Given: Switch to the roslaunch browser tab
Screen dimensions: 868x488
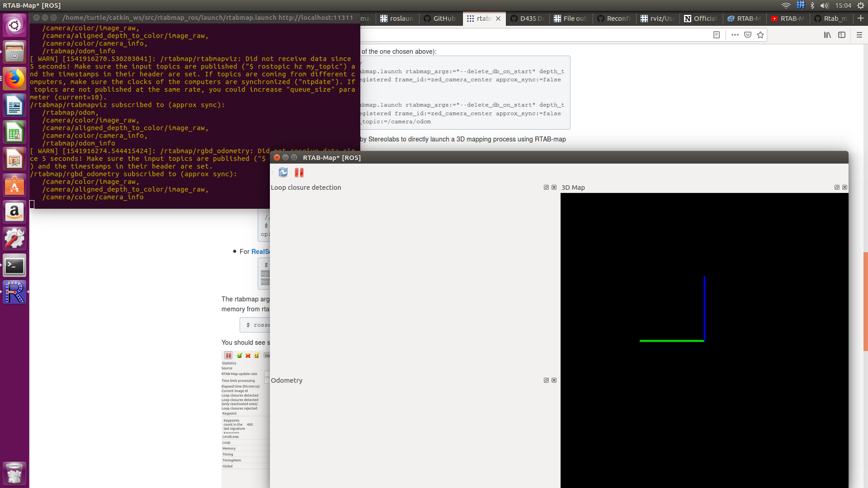Looking at the screenshot, I should 397,19.
